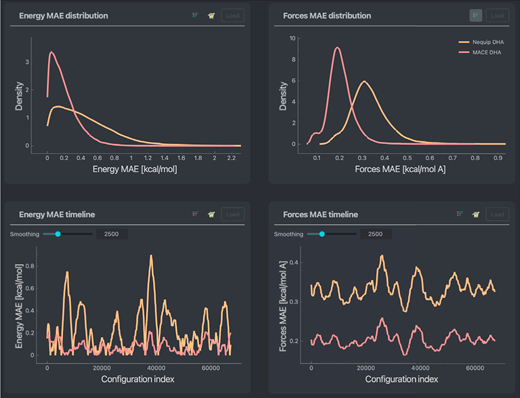The image size is (520, 398).
Task: Click Load button in Forces MAE timeline panel
Action: click(x=497, y=214)
